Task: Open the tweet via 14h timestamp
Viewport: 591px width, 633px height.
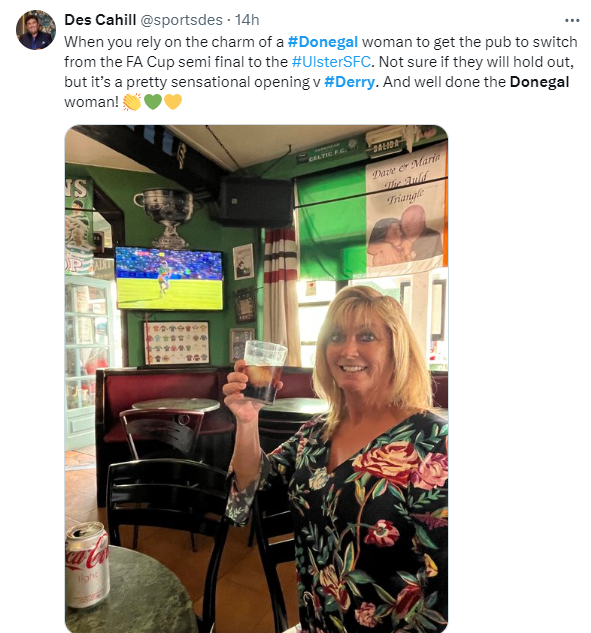Action: (x=247, y=20)
